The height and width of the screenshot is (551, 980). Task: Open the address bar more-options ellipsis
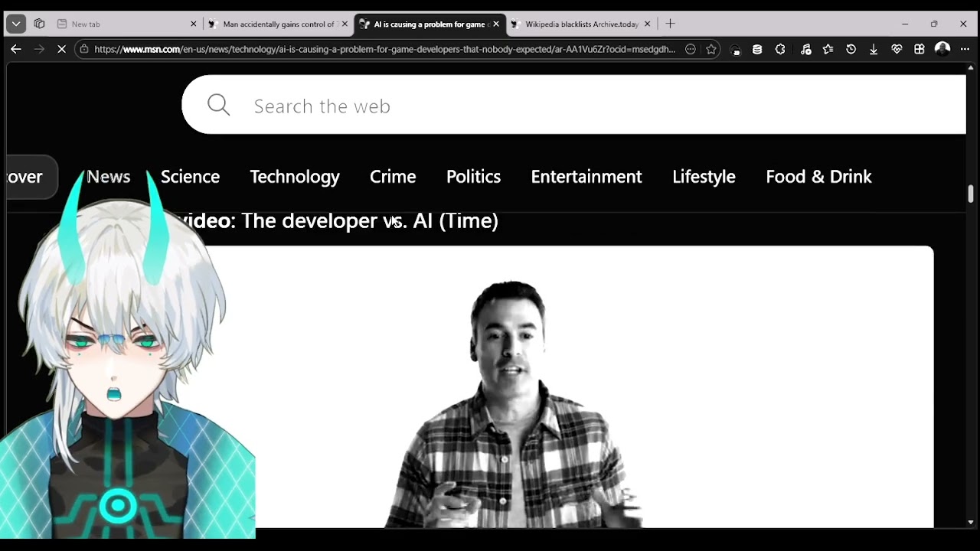[x=691, y=49]
